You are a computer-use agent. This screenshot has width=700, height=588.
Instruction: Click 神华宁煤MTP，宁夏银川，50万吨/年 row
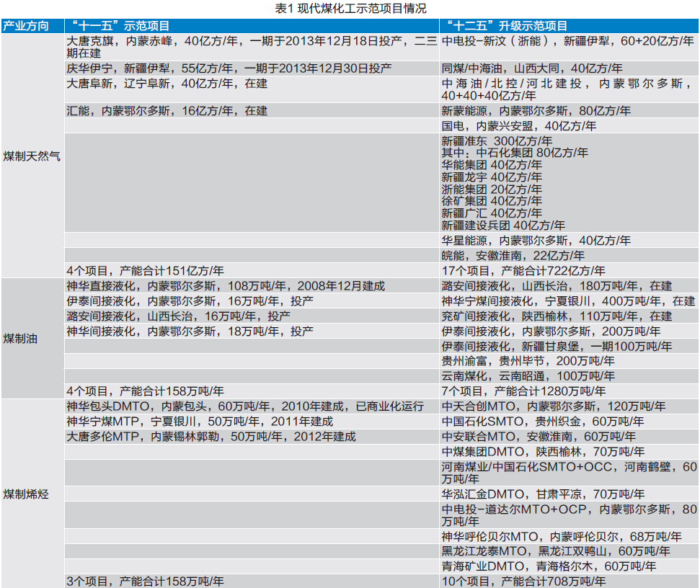252,422
